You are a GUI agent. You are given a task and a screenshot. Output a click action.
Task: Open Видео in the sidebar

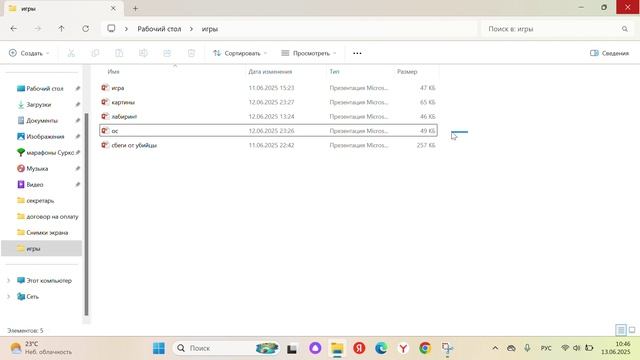35,184
